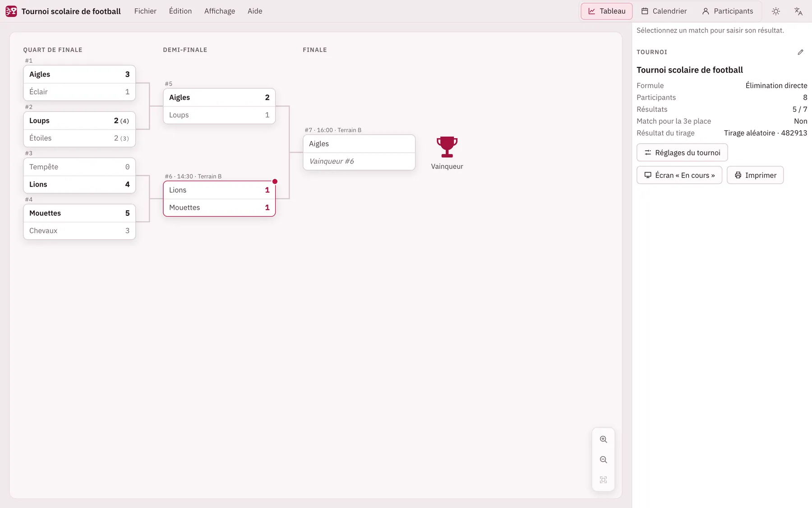Select Étoiles row in match #2
The image size is (812, 508).
(79, 138)
